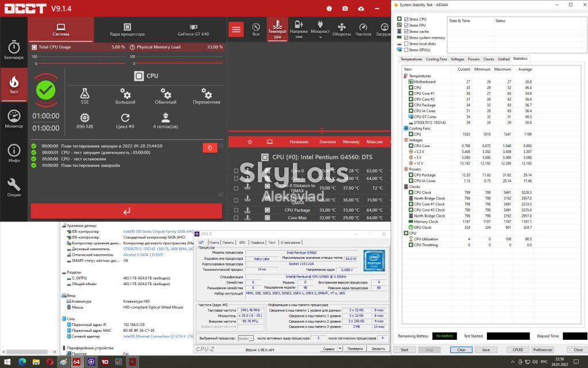Open the Монитор gauge section in OCCT
Viewport: 588px width, 368px height.
pos(14,119)
